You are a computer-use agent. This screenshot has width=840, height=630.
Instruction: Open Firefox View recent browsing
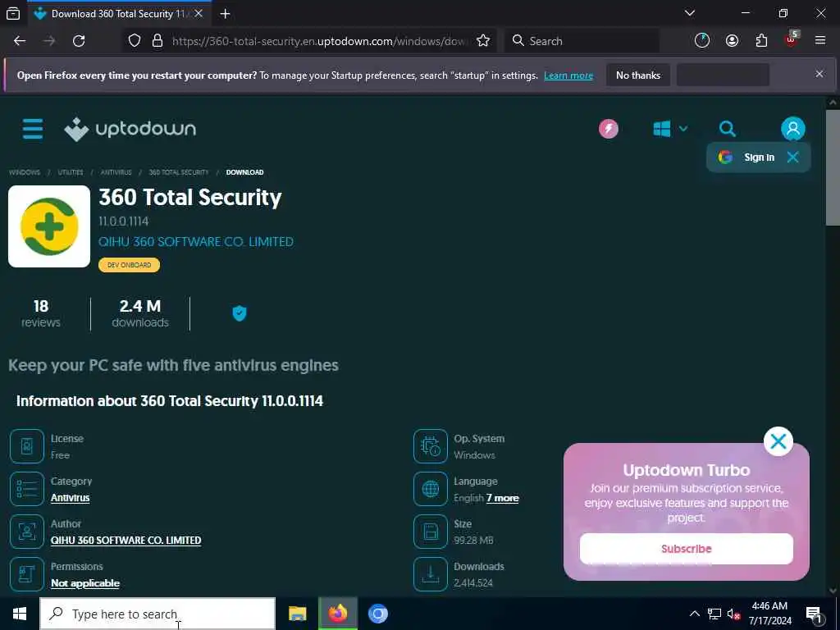click(13, 13)
